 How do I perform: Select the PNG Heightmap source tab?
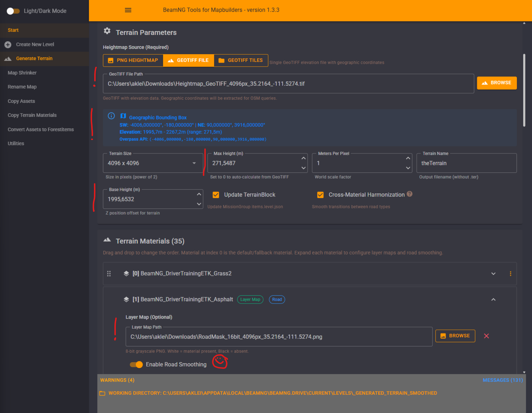pos(133,60)
